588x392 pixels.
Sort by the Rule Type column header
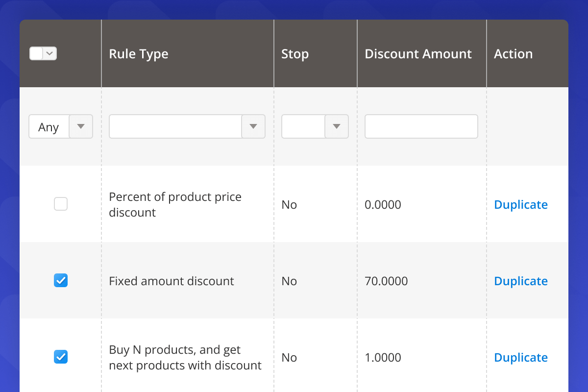[139, 54]
